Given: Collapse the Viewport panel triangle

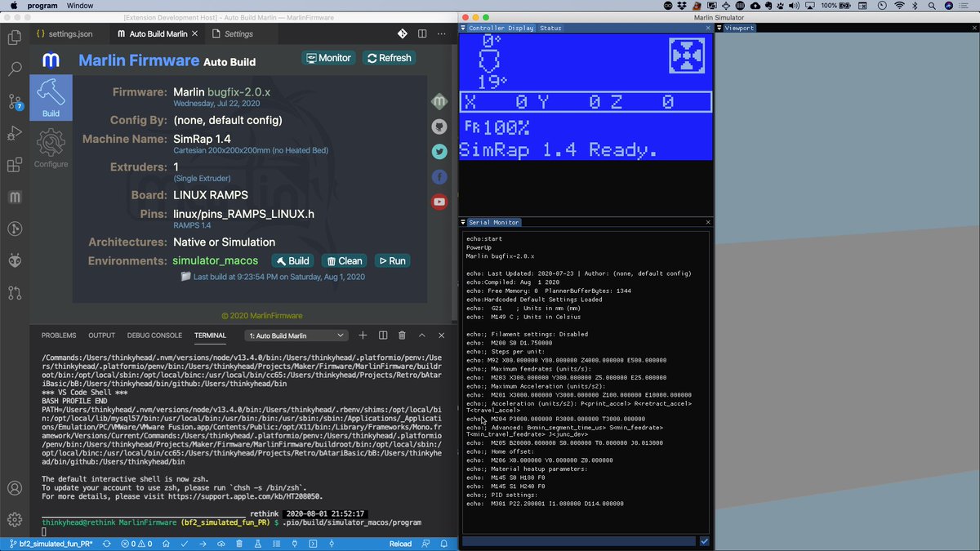Looking at the screenshot, I should click(x=719, y=27).
